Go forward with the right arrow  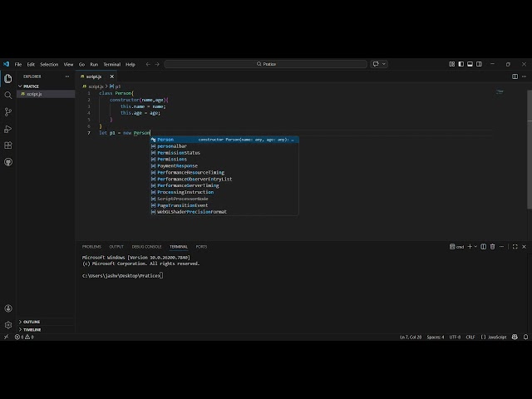click(157, 64)
